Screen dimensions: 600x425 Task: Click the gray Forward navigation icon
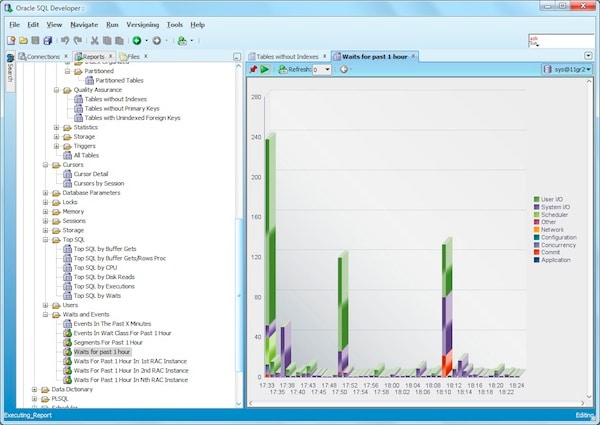pyautogui.click(x=157, y=41)
